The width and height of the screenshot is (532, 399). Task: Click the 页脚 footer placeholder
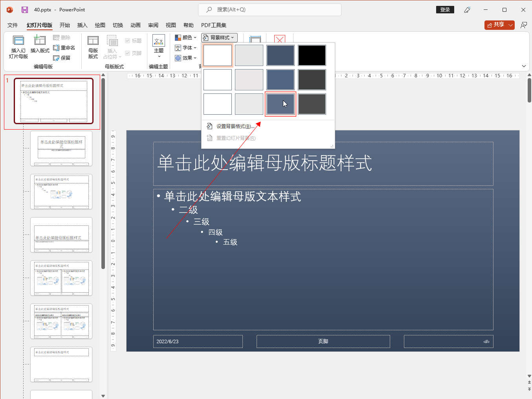coord(323,341)
